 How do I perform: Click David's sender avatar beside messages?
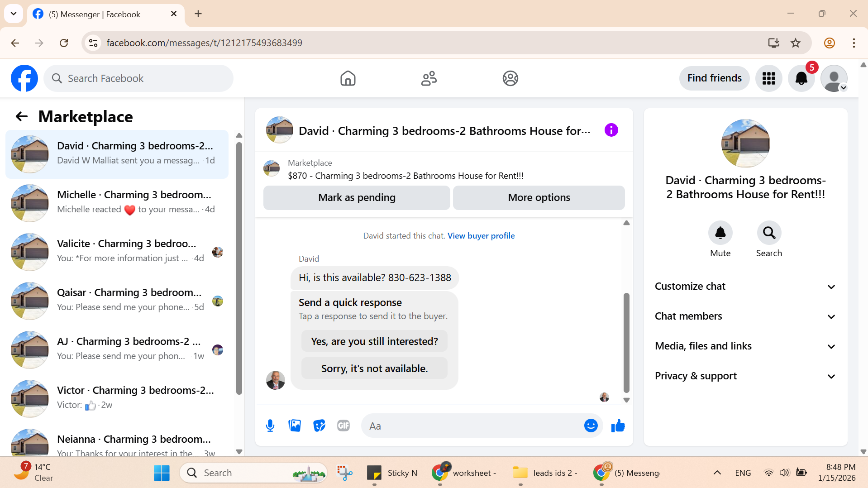tap(275, 380)
